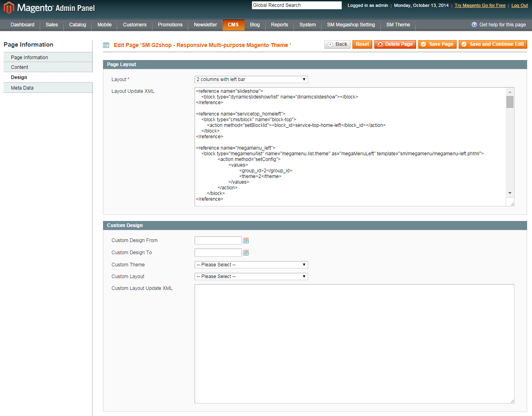Open the Sales menu
This screenshot has width=532, height=416.
(x=52, y=25)
